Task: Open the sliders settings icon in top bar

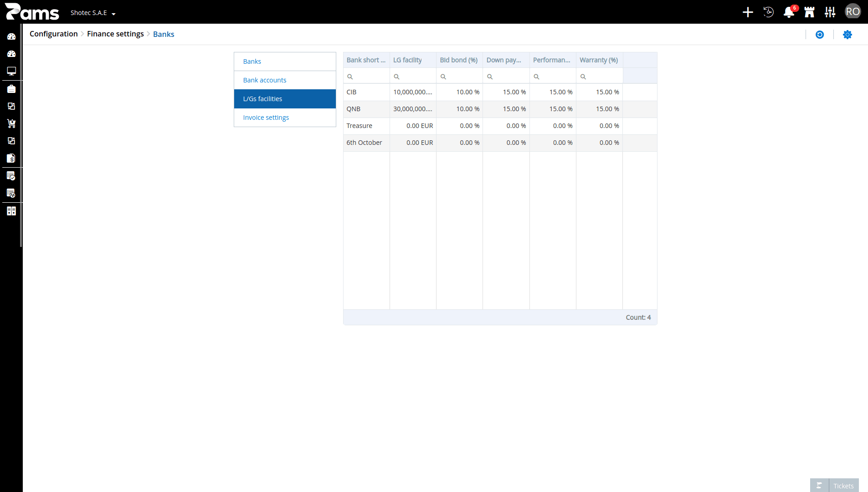Action: click(830, 12)
